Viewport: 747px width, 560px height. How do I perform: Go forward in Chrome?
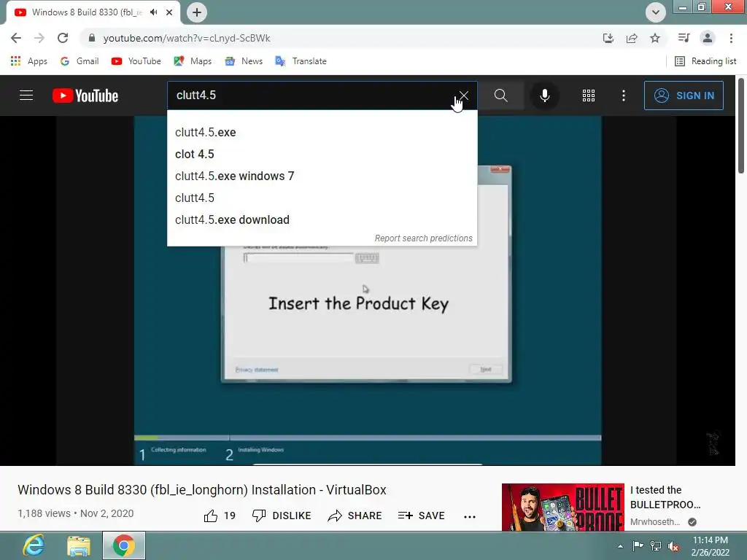(39, 38)
